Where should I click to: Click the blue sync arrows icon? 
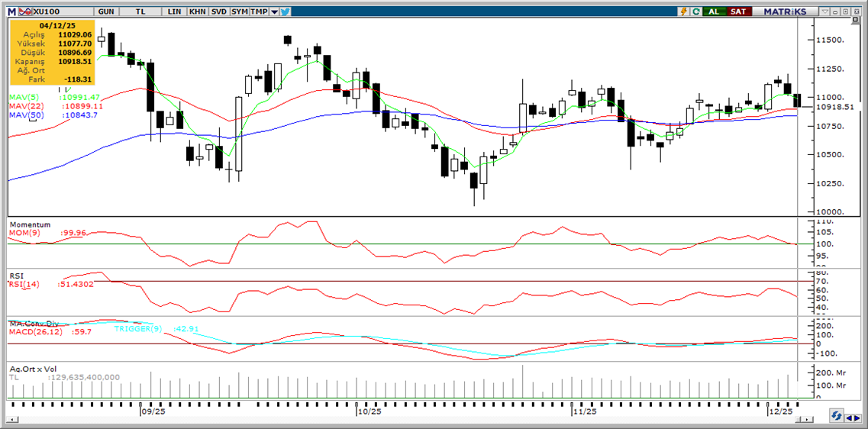coord(837,416)
